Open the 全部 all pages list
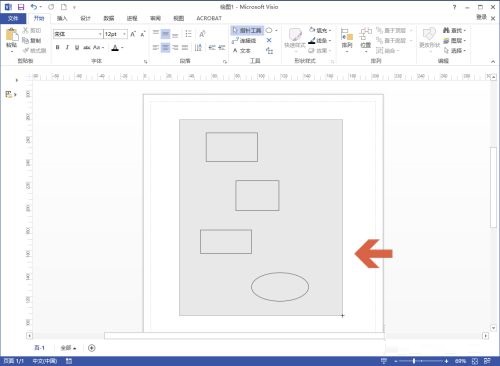 pyautogui.click(x=68, y=348)
